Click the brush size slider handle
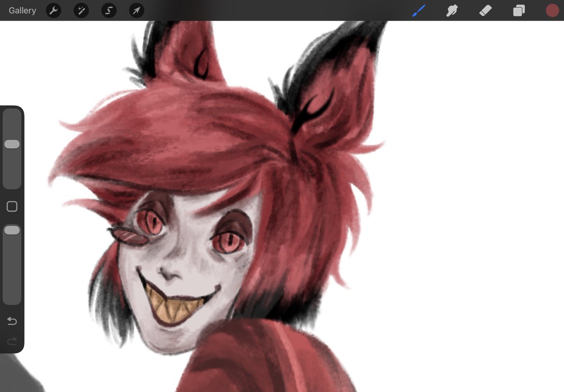The height and width of the screenshot is (392, 564). (x=12, y=144)
